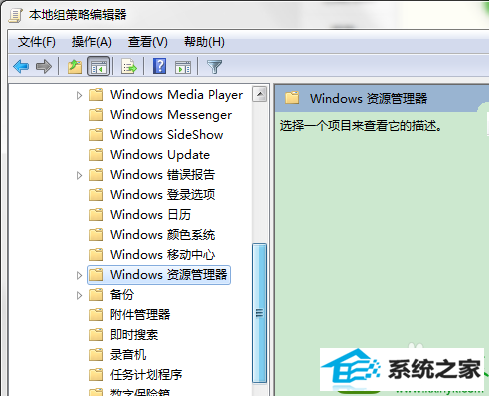The image size is (489, 396).
Task: Click folder icon in right pane header
Action: point(292,98)
